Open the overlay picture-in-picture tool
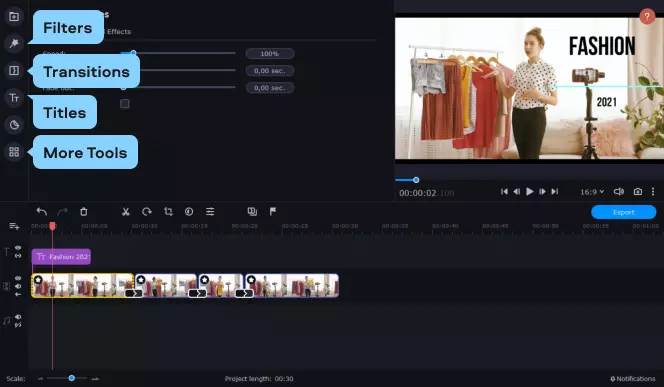 click(252, 211)
